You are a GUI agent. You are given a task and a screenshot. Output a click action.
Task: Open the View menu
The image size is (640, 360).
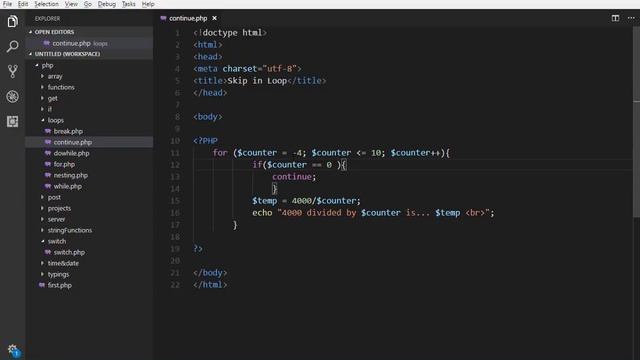tap(71, 4)
